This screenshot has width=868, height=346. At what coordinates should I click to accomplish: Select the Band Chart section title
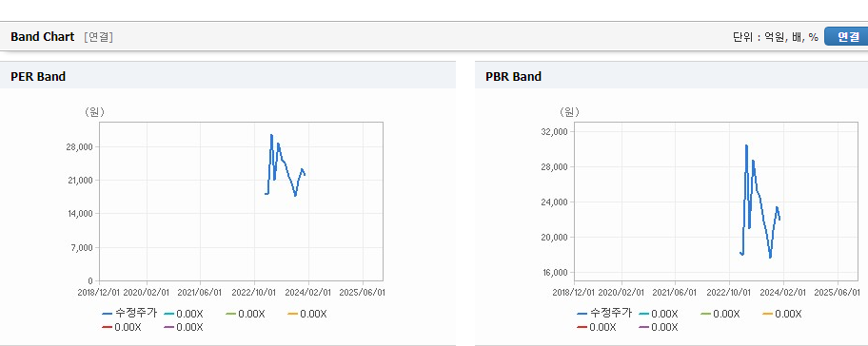(42, 37)
